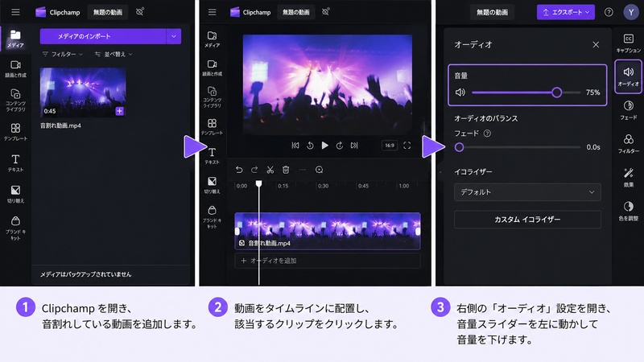Click sync-off cloud icon in middle panel
The height and width of the screenshot is (362, 644).
coord(326,12)
